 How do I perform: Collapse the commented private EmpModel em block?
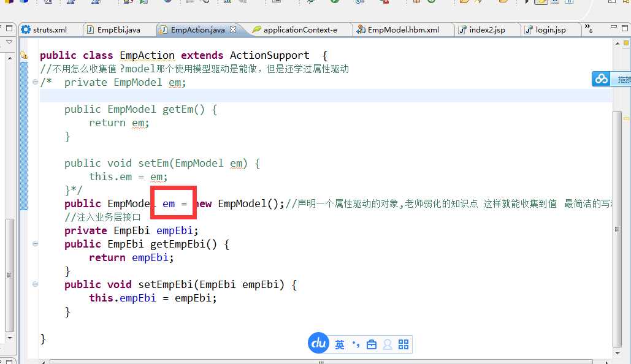click(x=35, y=82)
